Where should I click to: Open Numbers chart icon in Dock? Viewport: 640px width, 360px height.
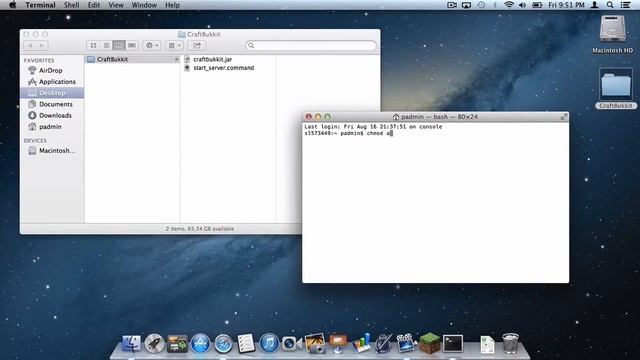coord(361,343)
